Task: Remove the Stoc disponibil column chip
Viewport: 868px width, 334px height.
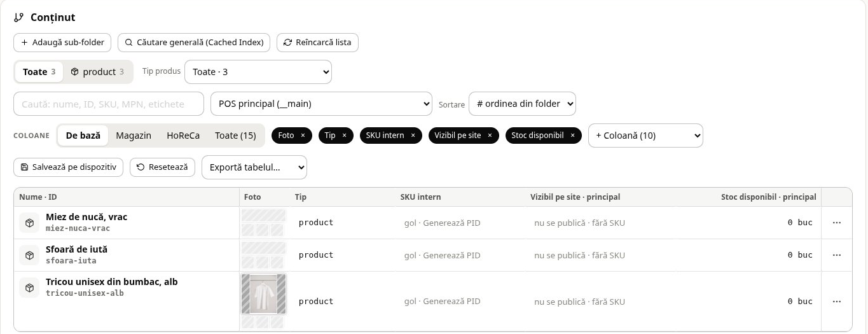Action: click(x=572, y=136)
